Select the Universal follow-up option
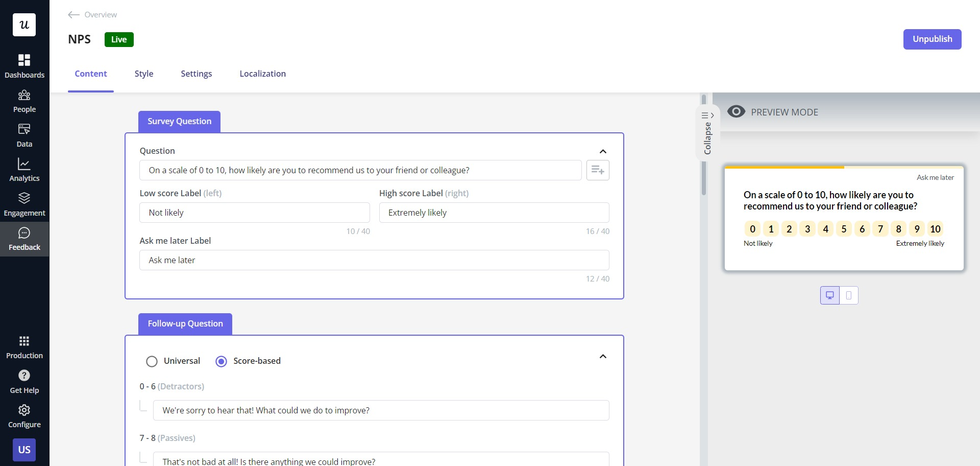Image resolution: width=980 pixels, height=466 pixels. click(151, 361)
